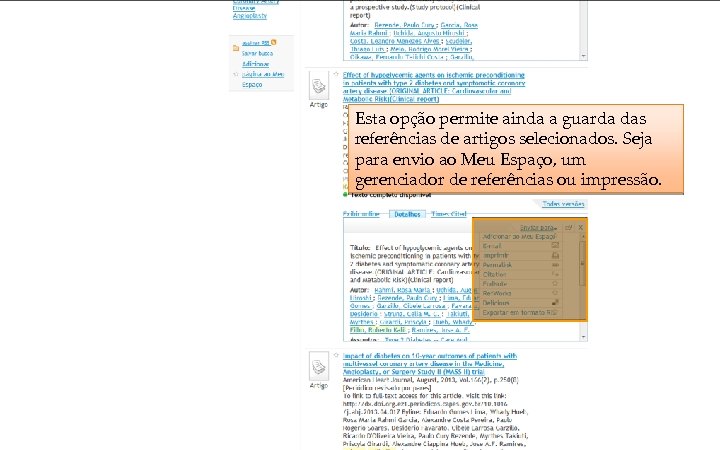The width and height of the screenshot is (720, 450).
Task: Close the details panel with the X
Action: click(x=580, y=227)
